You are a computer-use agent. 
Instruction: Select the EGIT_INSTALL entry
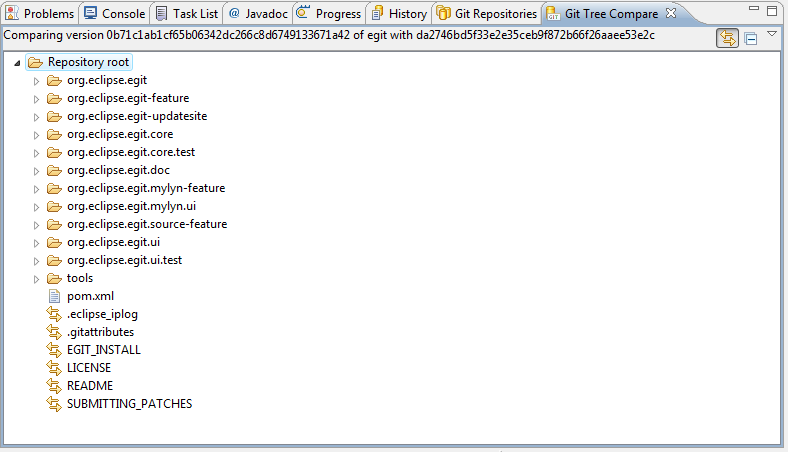coord(103,350)
